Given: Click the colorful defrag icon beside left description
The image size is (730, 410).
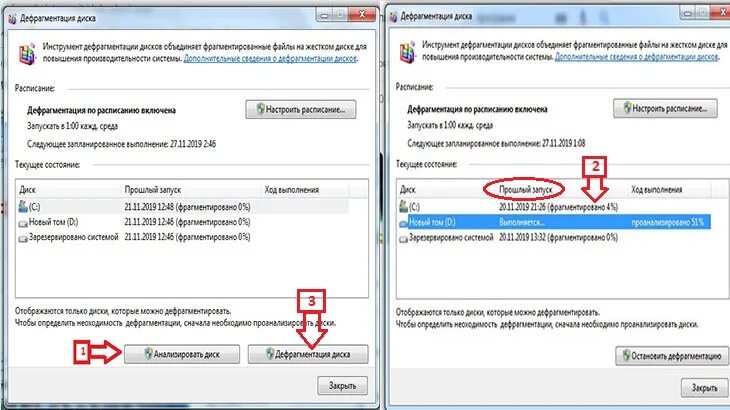Looking at the screenshot, I should click(x=27, y=54).
